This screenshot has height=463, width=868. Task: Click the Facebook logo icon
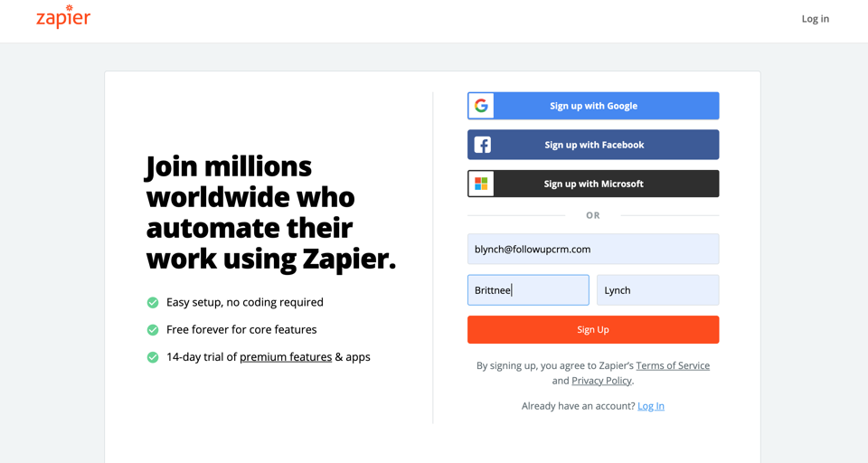482,145
